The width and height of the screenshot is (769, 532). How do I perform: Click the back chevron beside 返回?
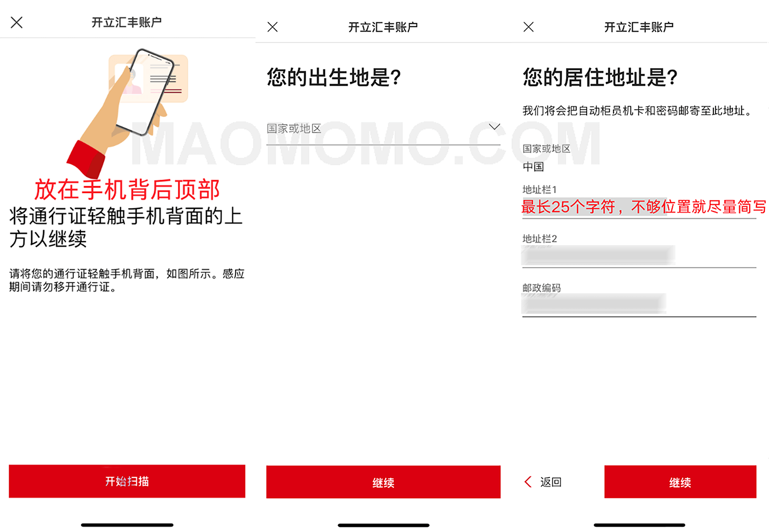[528, 482]
